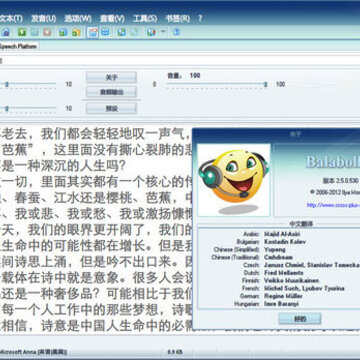Click the Chinese (Simplified): label
The height and width of the screenshot is (360, 360).
click(x=236, y=249)
